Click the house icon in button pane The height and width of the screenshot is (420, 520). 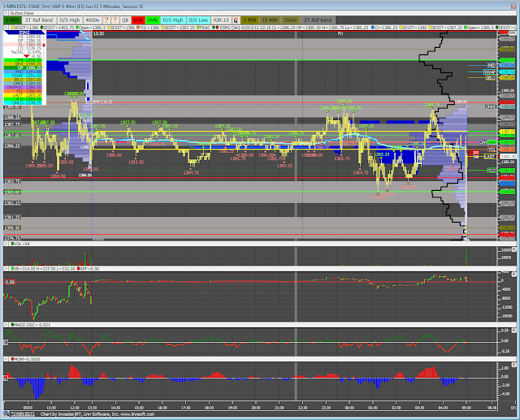(236, 19)
